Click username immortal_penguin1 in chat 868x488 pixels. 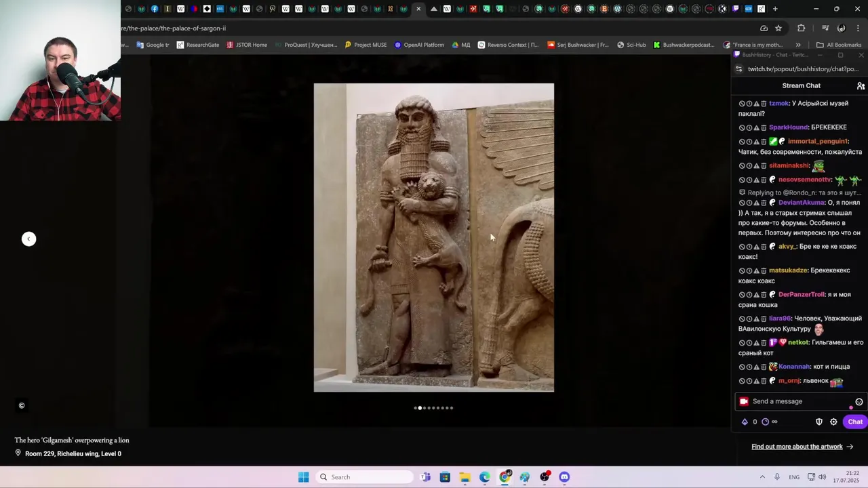pyautogui.click(x=817, y=142)
